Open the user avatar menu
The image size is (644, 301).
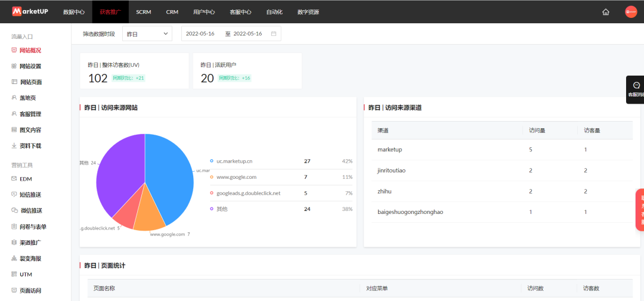coord(631,12)
